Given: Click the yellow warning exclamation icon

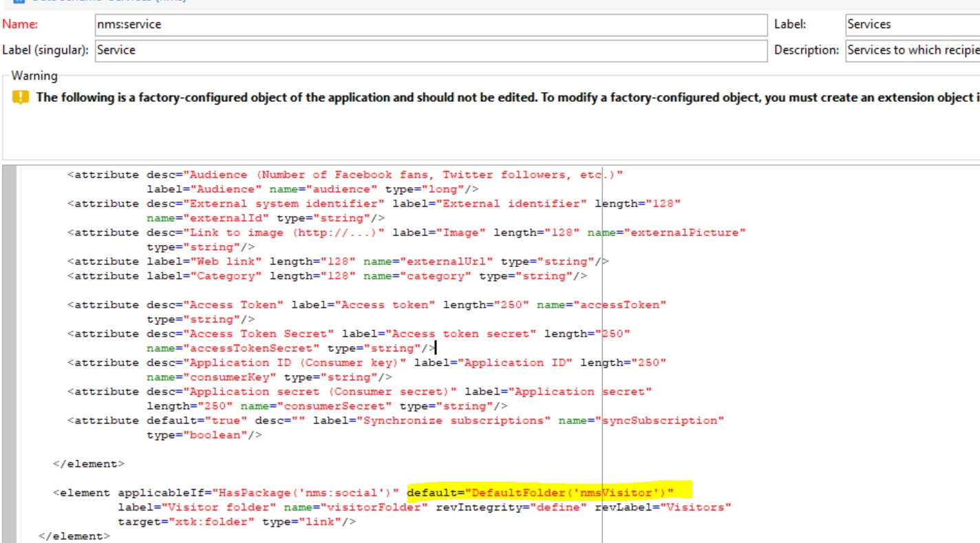Looking at the screenshot, I should coord(21,97).
